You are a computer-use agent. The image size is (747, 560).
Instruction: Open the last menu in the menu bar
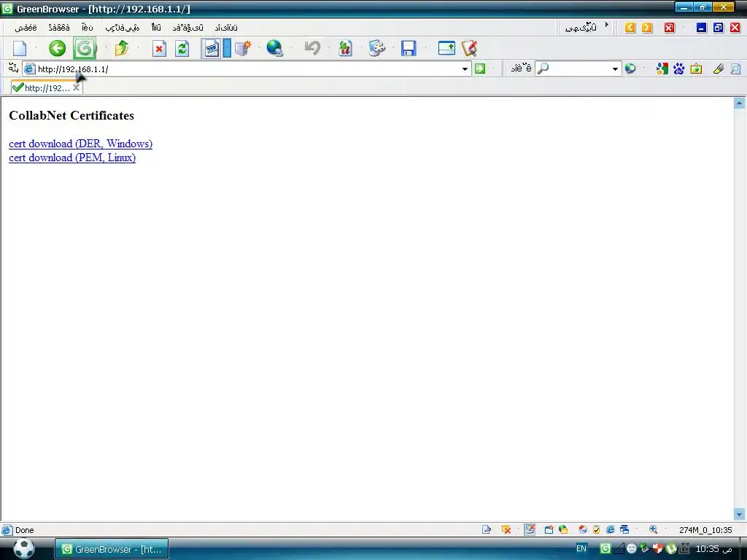tap(226, 28)
